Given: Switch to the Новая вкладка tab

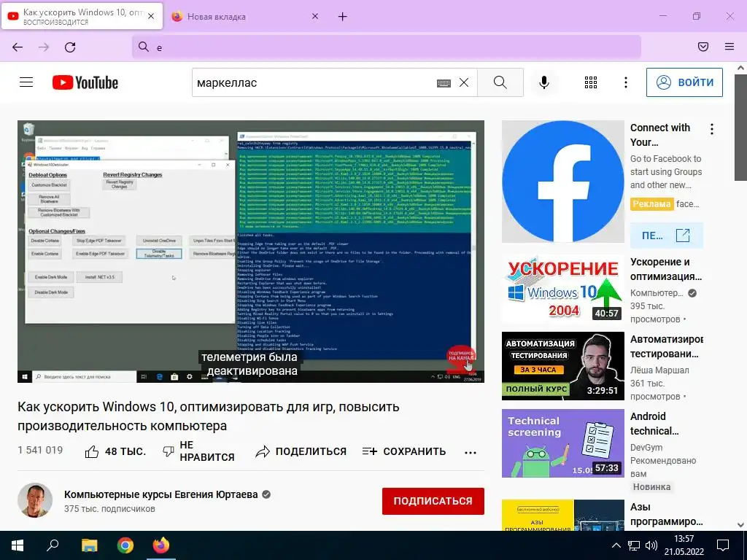Looking at the screenshot, I should click(243, 17).
